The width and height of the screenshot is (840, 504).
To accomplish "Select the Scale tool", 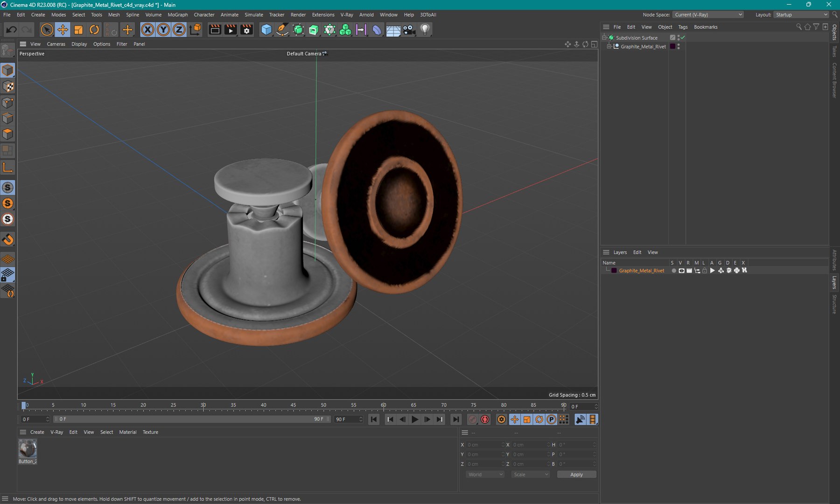I will [78, 30].
